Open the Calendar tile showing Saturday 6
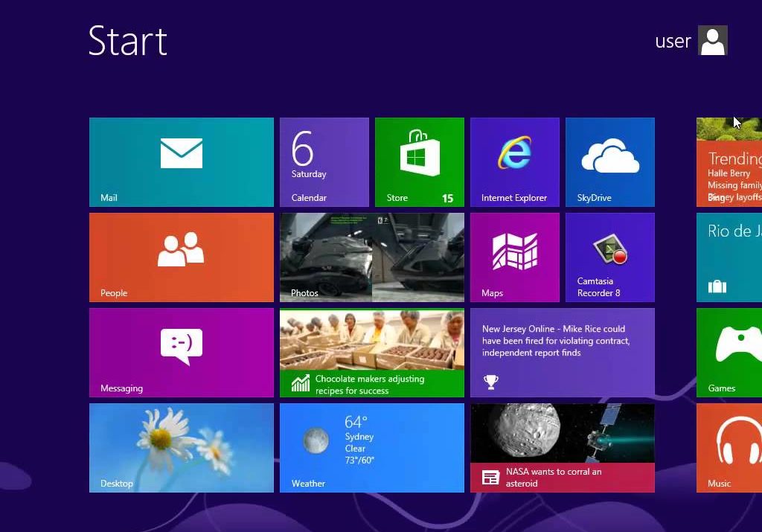 324,162
